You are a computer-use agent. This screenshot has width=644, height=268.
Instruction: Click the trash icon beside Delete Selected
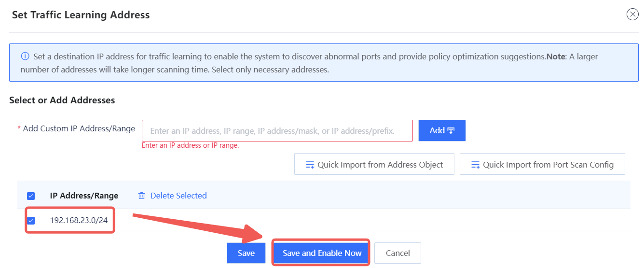click(x=141, y=196)
